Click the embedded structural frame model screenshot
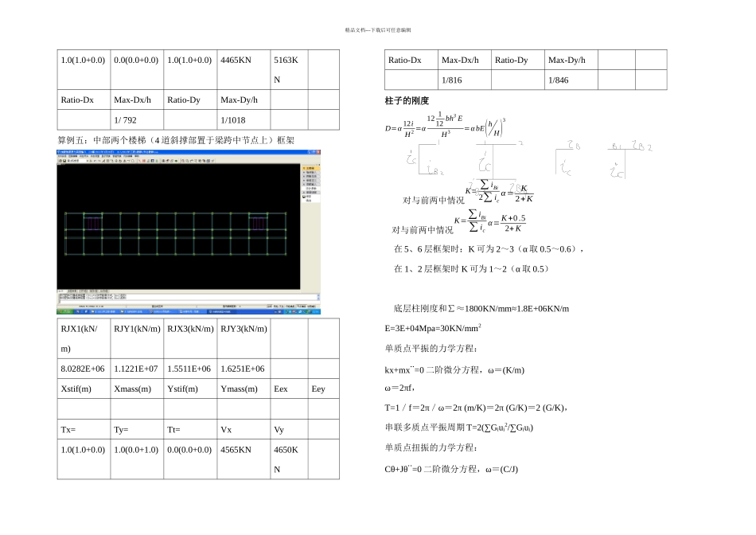Viewport: 756px width, 535px height. click(189, 232)
